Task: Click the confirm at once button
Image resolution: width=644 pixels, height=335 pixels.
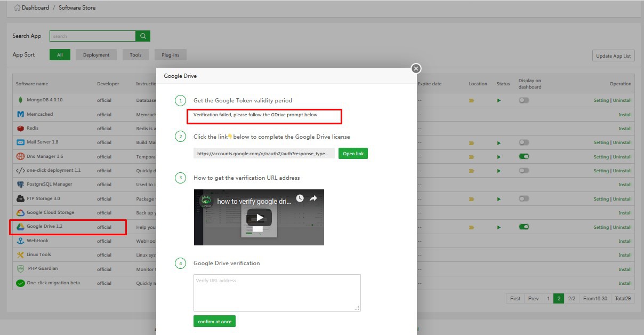Action: [214, 322]
